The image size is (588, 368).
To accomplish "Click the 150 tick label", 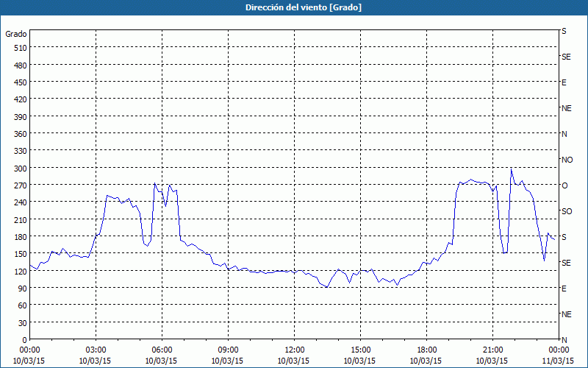I will (x=21, y=254).
